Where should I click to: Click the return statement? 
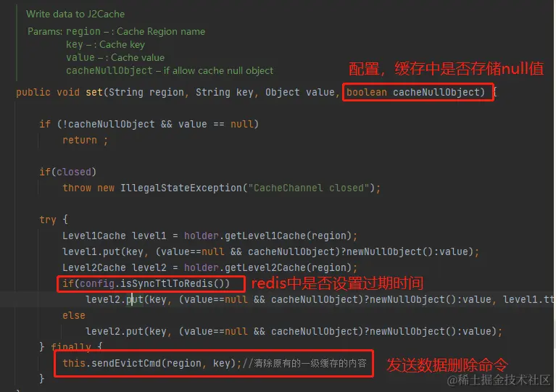(x=85, y=140)
